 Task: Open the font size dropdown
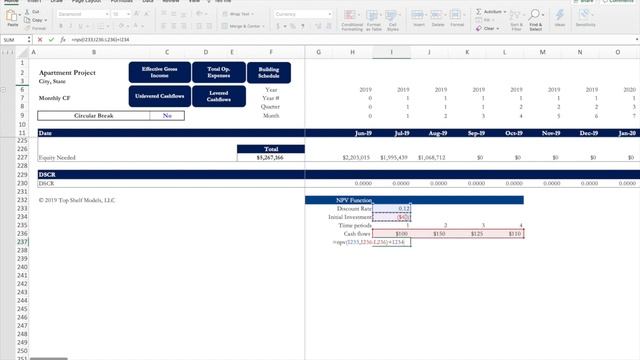128,14
